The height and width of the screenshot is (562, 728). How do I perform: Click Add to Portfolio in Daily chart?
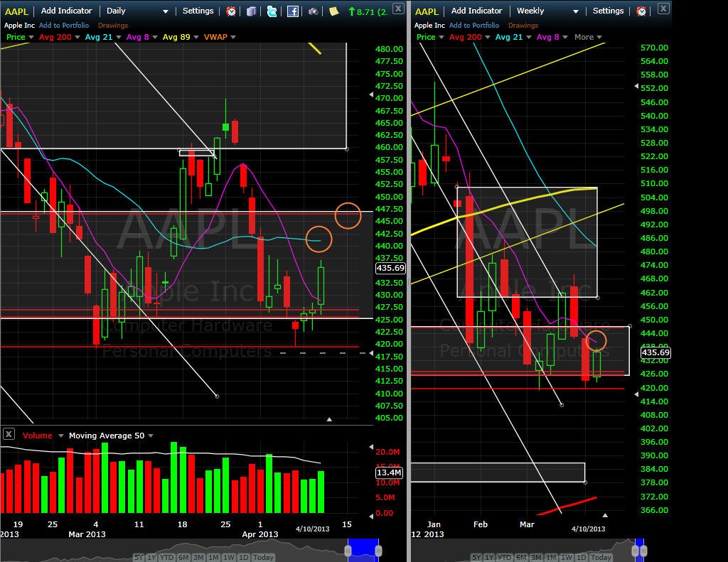click(63, 26)
